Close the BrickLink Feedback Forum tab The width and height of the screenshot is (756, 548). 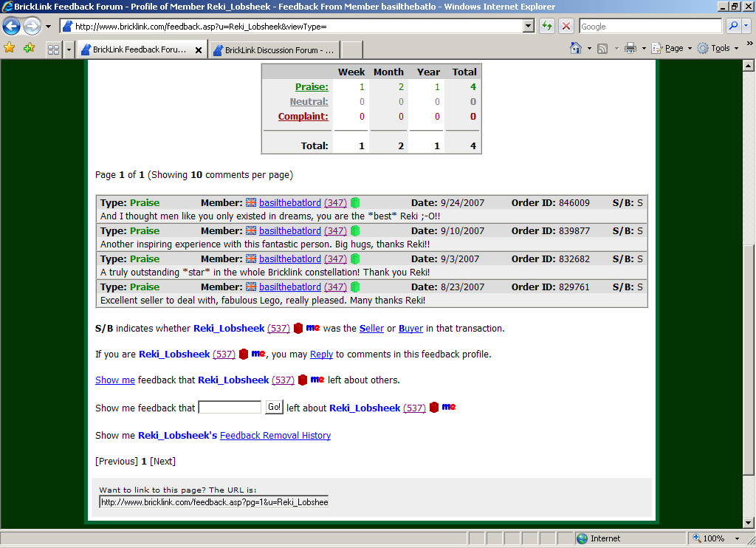198,49
